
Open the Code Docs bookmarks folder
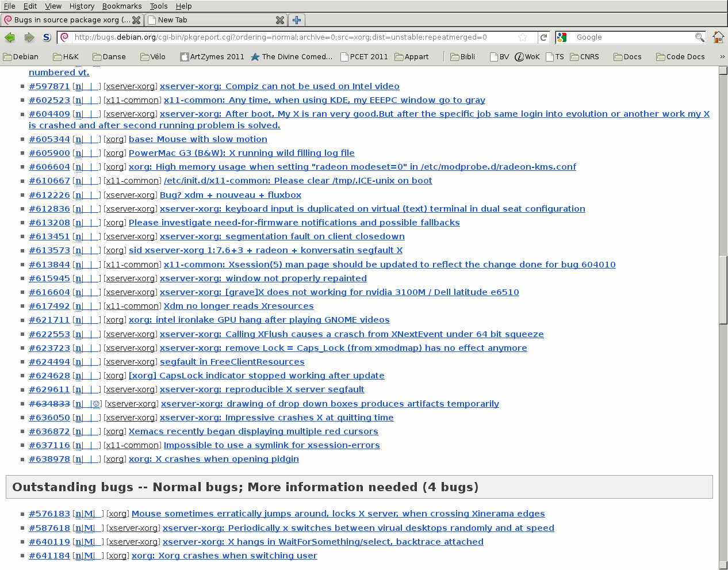[680, 57]
